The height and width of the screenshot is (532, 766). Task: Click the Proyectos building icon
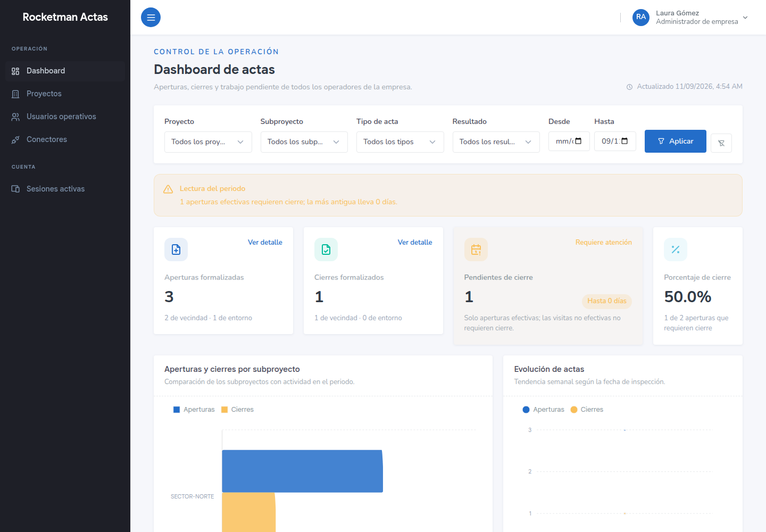[15, 94]
